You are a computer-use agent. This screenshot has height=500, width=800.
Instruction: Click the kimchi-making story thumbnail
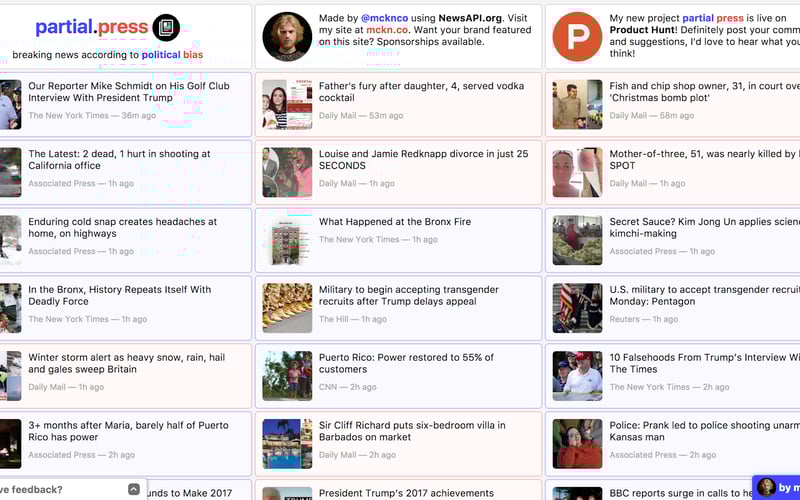tap(577, 240)
